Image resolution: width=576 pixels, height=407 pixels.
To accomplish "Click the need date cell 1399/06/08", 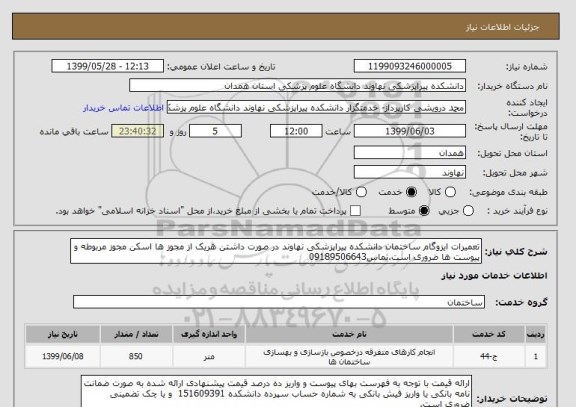I will point(62,357).
